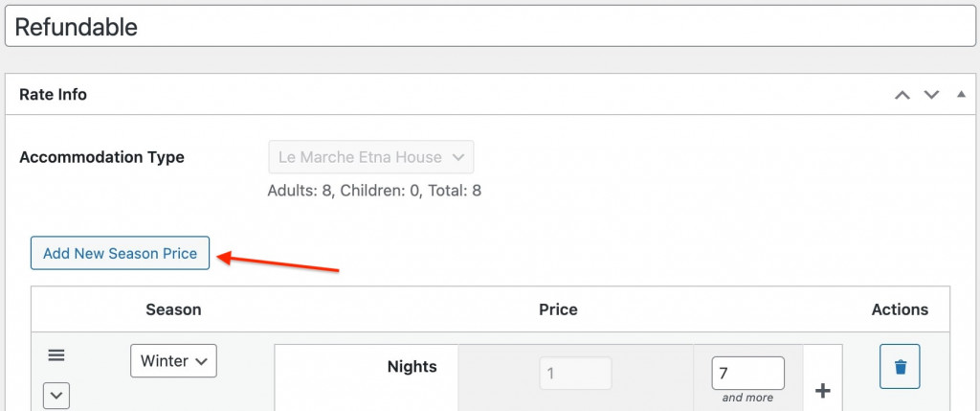Collapse the Rate Info panel with the triangle
980x411 pixels.
961,95
